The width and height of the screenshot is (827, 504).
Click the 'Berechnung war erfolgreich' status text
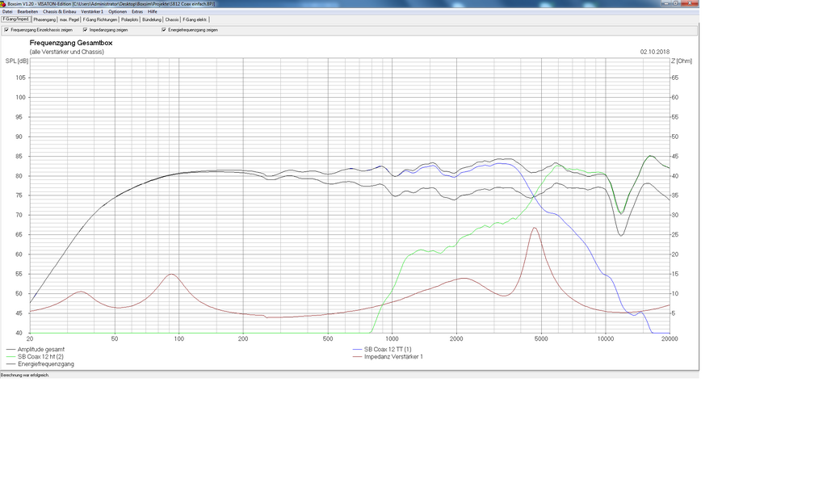pyautogui.click(x=25, y=376)
